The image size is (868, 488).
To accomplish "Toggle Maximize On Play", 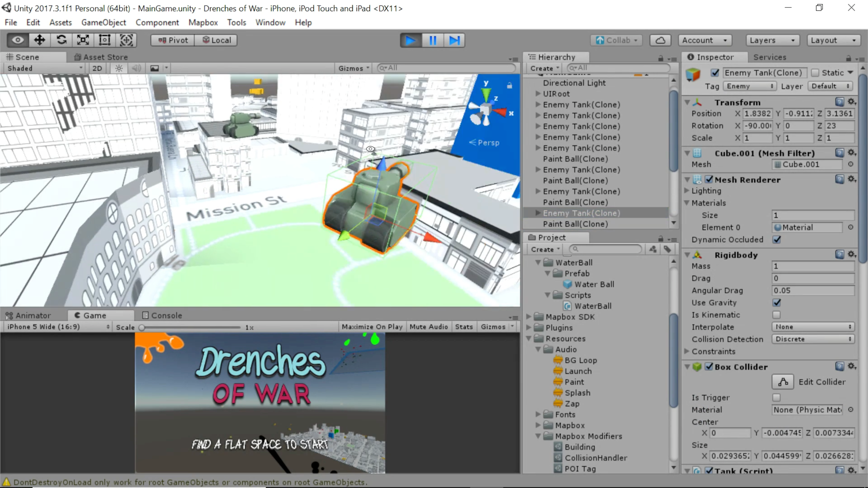I will 372,327.
